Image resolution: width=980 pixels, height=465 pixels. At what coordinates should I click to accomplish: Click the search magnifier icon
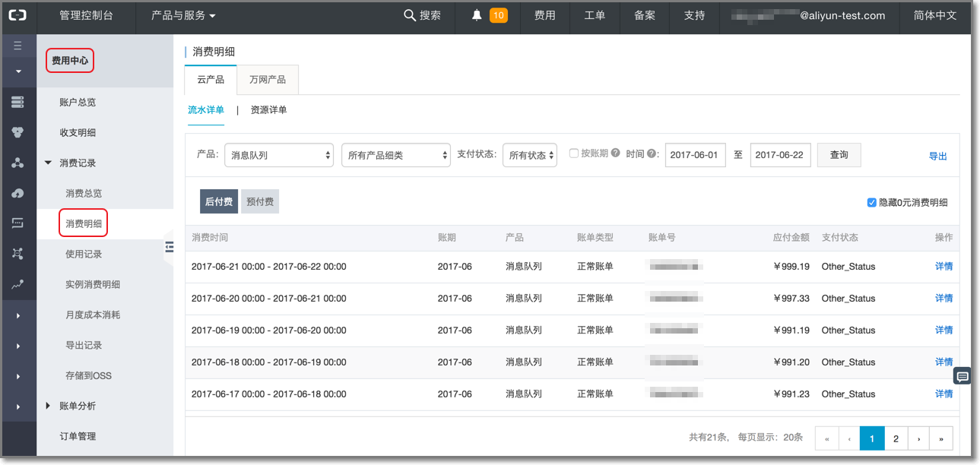coord(410,15)
